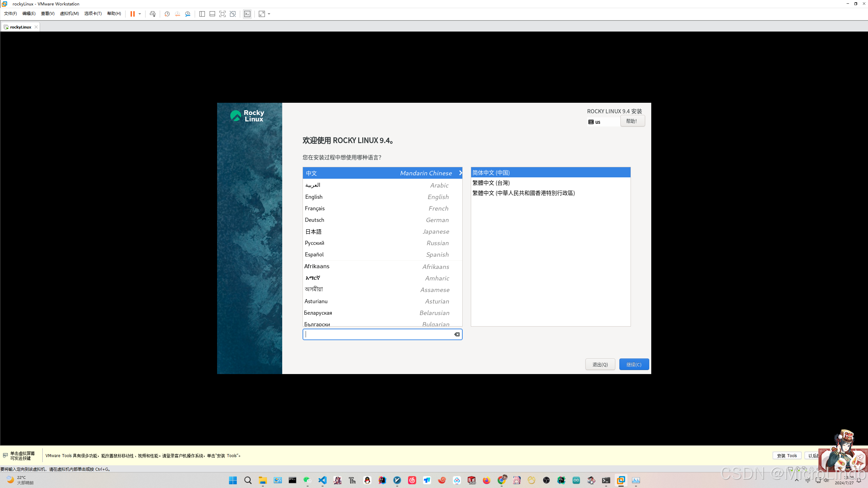This screenshot has width=868, height=488.
Task: Choose 繁體中文 (台灣) locale
Action: [551, 183]
